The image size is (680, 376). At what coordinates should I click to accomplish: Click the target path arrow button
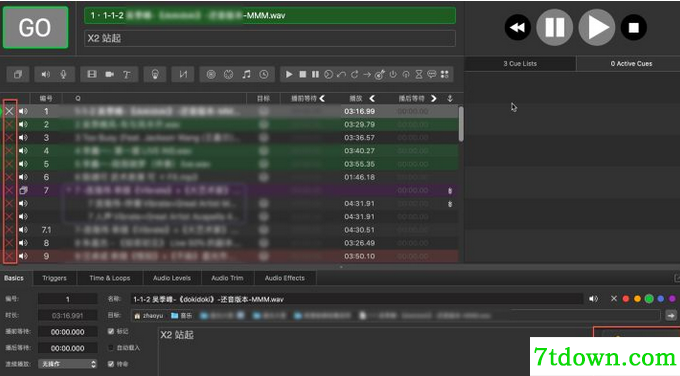click(671, 316)
